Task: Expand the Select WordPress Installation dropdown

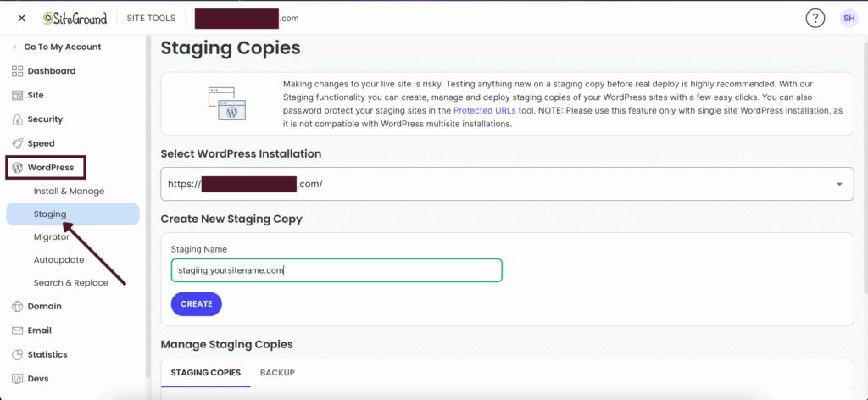Action: (x=838, y=184)
